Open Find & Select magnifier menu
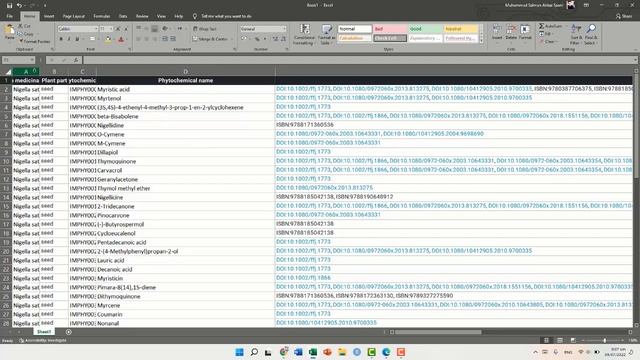Screen dimensions: 640x360 [590, 34]
